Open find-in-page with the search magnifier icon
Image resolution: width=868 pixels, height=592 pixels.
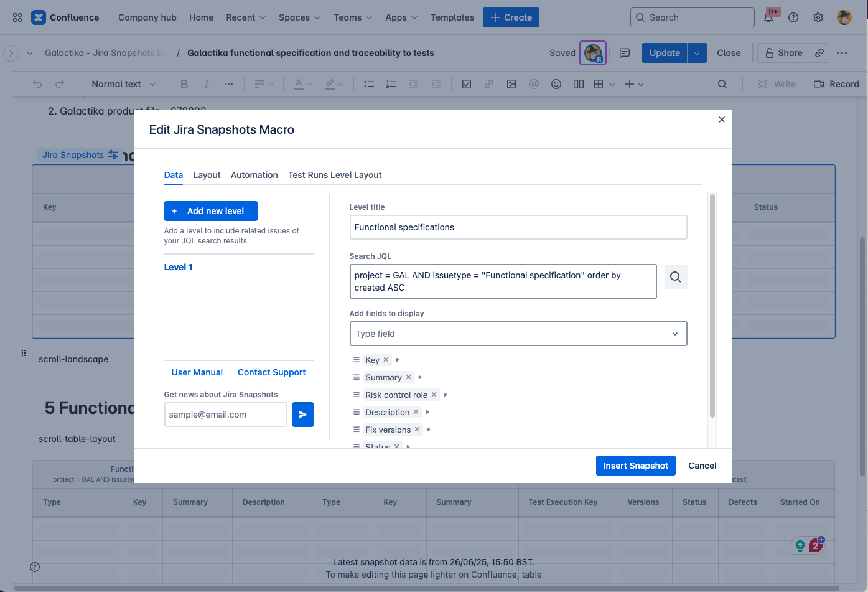(x=722, y=83)
